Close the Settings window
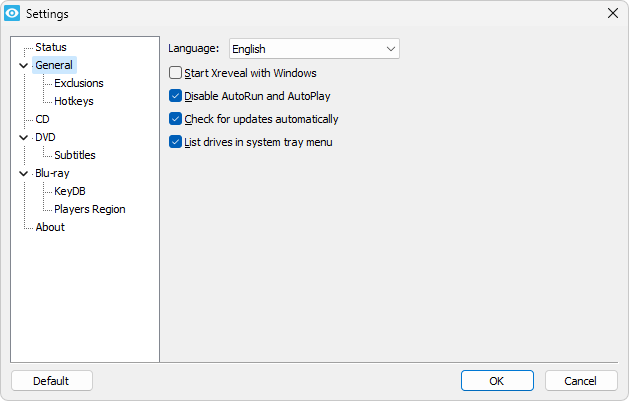The height and width of the screenshot is (401, 629). point(613,13)
